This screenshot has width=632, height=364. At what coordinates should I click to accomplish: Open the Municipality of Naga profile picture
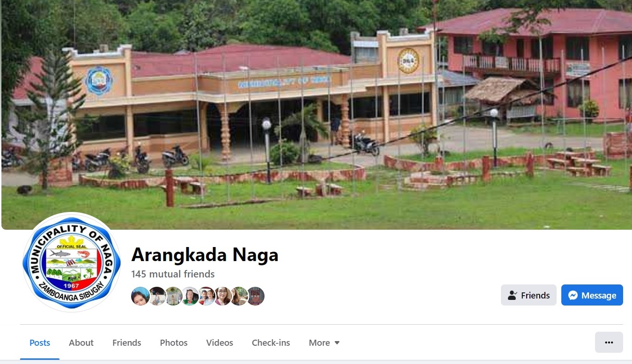[71, 262]
